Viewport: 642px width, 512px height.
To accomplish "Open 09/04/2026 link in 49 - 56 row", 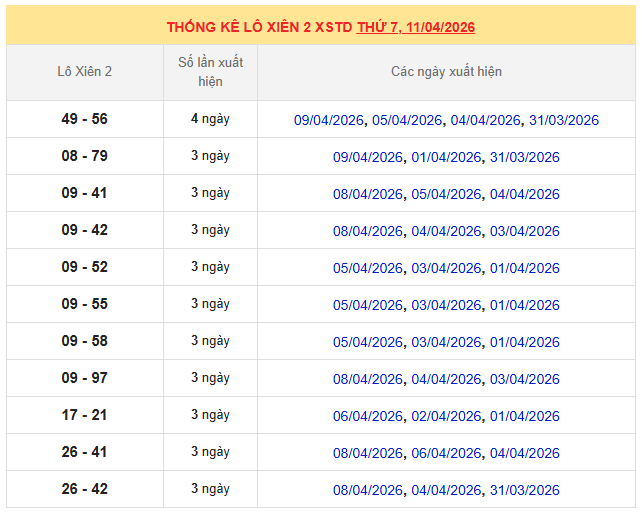I will [329, 120].
